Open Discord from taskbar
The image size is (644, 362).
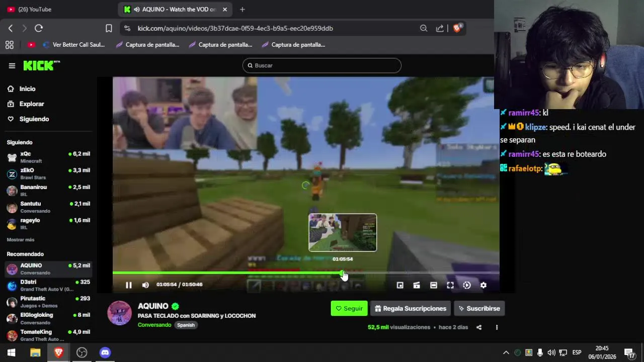click(x=105, y=352)
